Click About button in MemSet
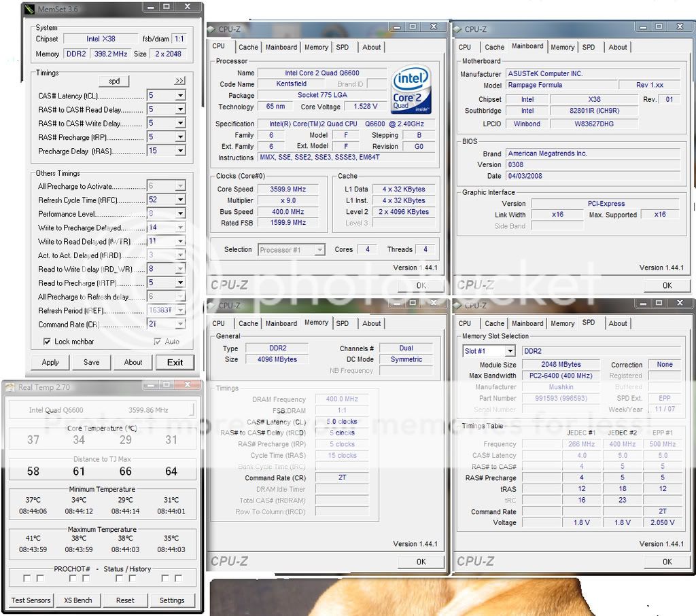This screenshot has width=696, height=616. 133,362
